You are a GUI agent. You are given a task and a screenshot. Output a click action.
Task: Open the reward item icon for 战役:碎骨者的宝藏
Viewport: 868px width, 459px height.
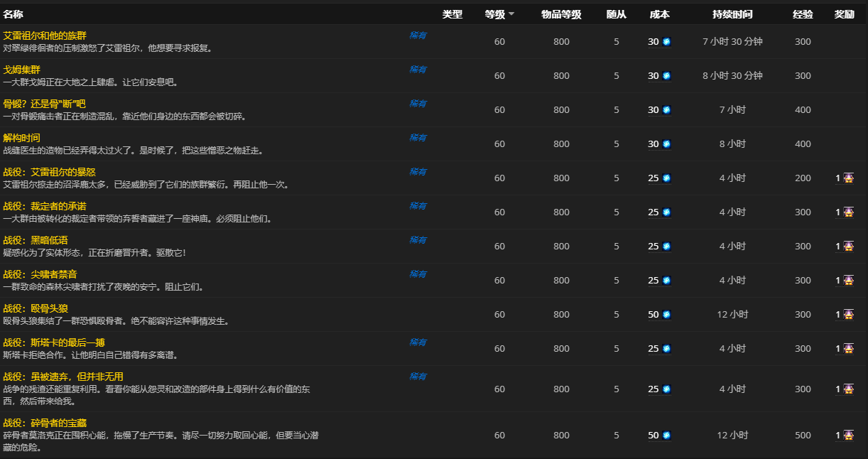click(x=848, y=436)
